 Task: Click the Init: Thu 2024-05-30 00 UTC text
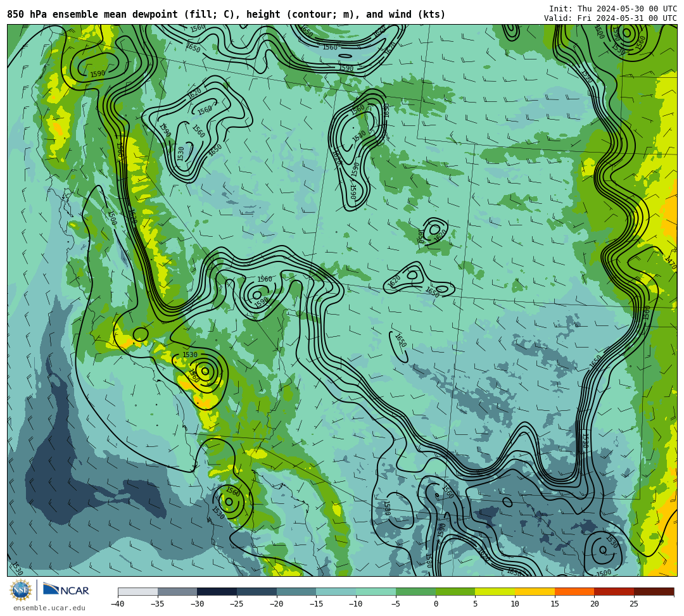coord(613,9)
